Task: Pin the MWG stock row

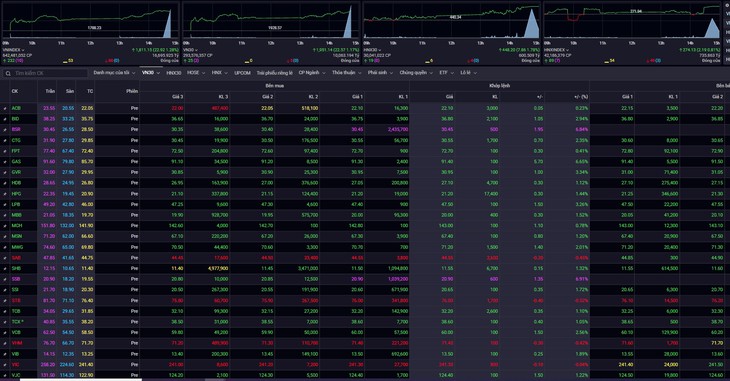Action: [5, 247]
